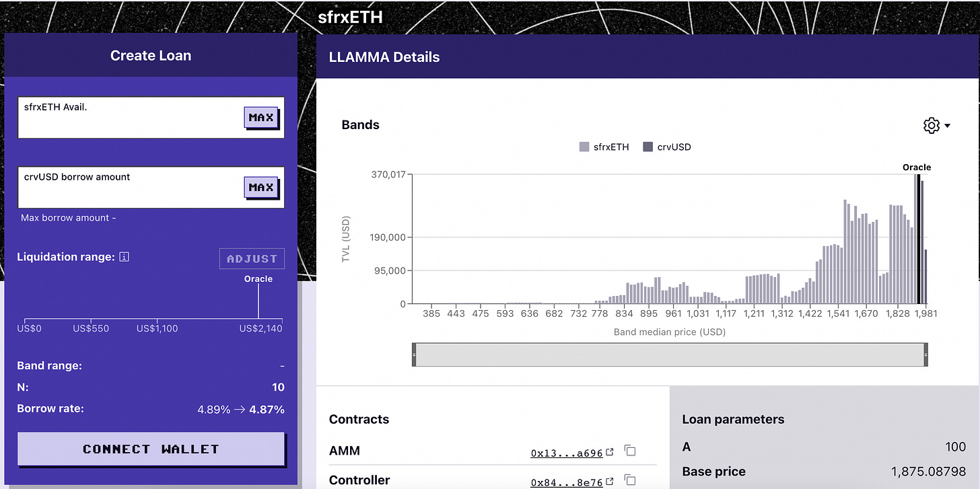Screen dimensions: 980x489
Task: Click the Loan parameters heading
Action: click(733, 419)
